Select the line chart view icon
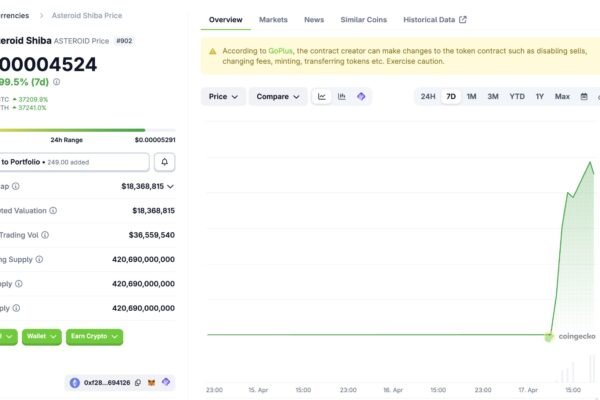The width and height of the screenshot is (600, 400). pyautogui.click(x=321, y=96)
